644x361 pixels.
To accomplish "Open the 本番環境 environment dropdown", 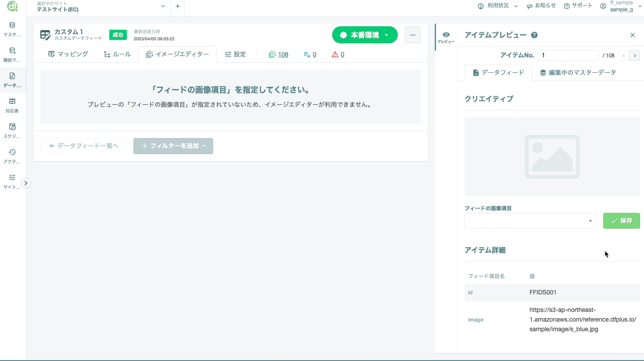I will (365, 35).
